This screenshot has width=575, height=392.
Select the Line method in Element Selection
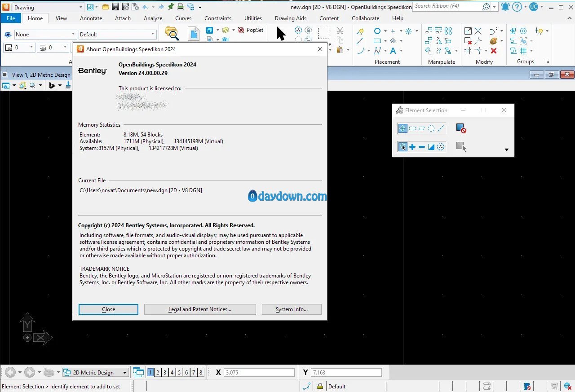[x=441, y=128]
